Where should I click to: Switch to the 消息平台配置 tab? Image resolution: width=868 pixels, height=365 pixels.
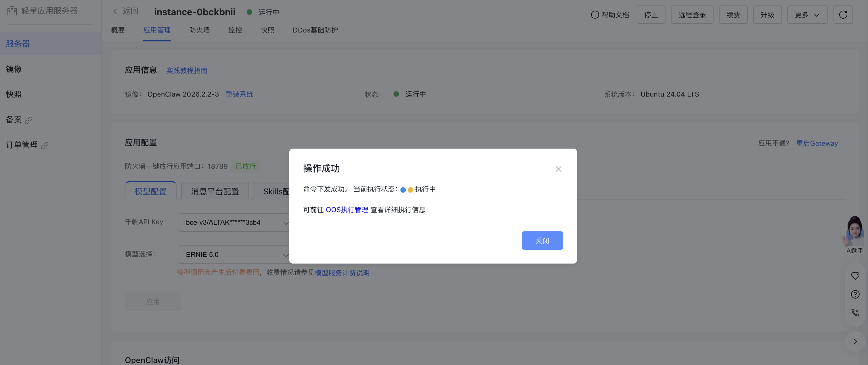(215, 191)
